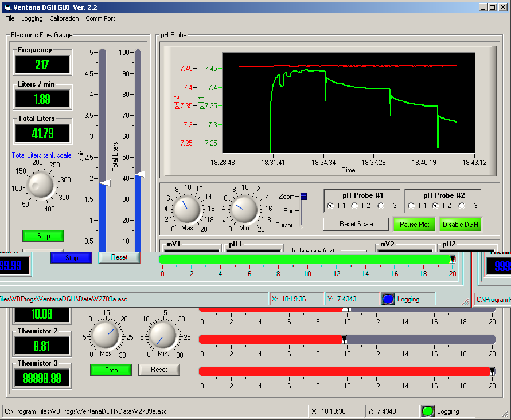
Task: Click the pH plot Min knob
Action: 244,210
